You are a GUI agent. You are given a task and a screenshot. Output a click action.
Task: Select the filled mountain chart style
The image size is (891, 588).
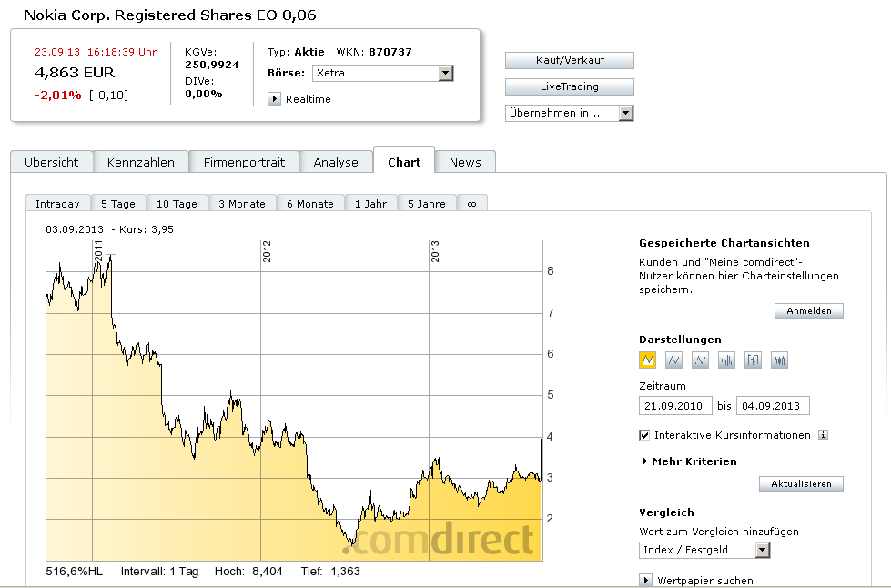tap(648, 360)
